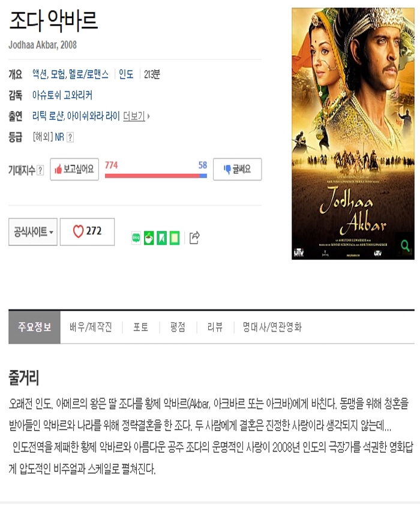Viewport: 420px width, 511px height.
Task: Share to Naver Cafe cup icon
Action: pyautogui.click(x=149, y=238)
